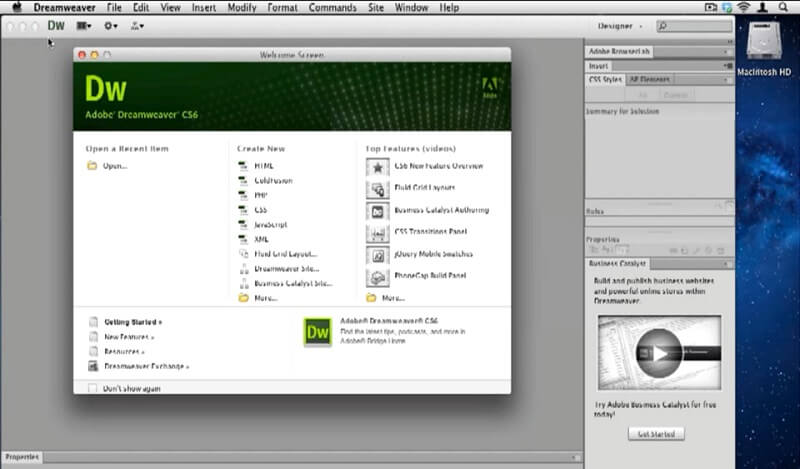
Task: Open the Extend Dreamweaver gear menu
Action: pos(111,26)
